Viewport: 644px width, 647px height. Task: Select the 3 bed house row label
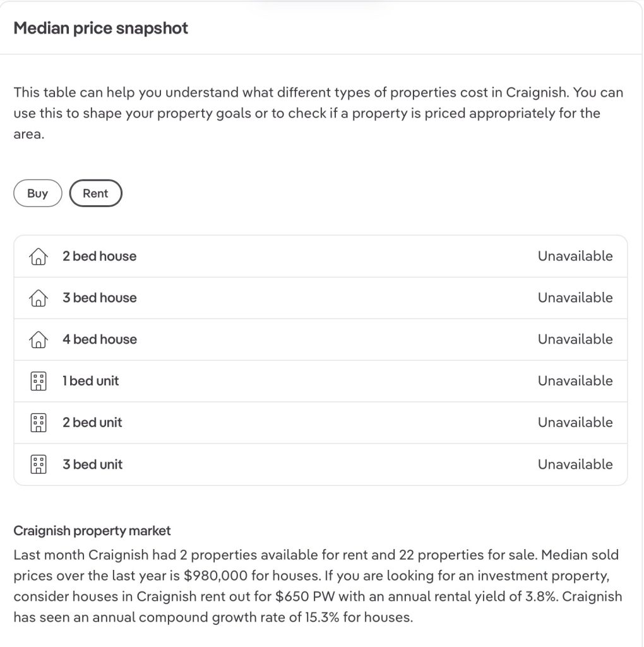tap(99, 298)
